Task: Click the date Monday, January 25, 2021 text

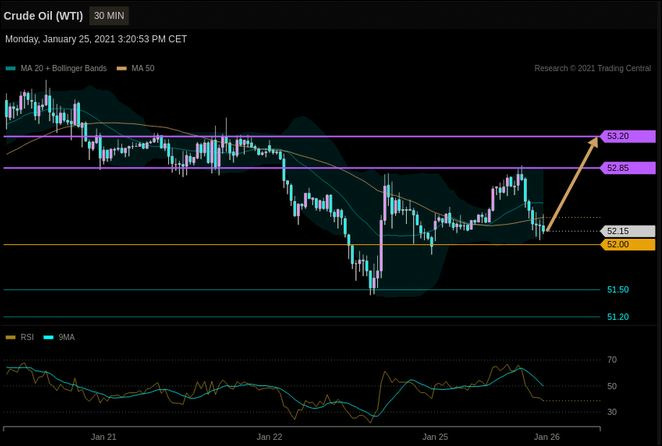Action: 96,39
